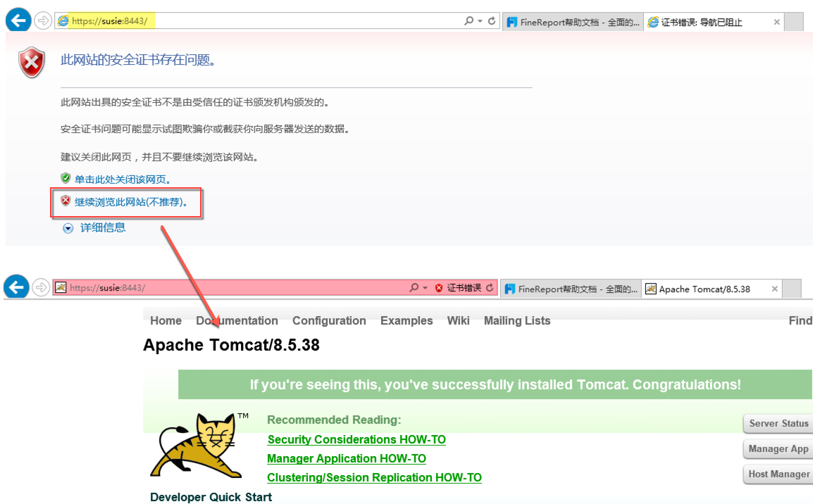Open the Documentation menu on the Tomcat page

(x=237, y=321)
